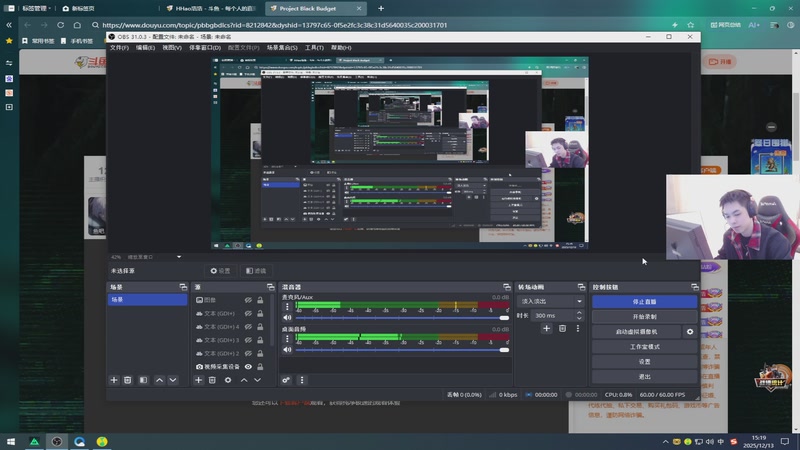Add a transition with the plus icon
The width and height of the screenshot is (800, 450).
coord(546,329)
